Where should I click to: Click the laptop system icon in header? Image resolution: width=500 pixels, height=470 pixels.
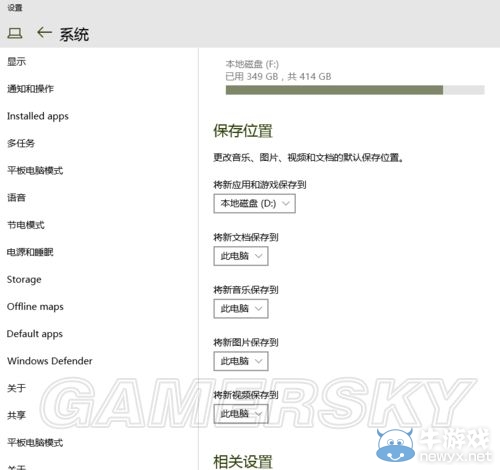point(15,33)
